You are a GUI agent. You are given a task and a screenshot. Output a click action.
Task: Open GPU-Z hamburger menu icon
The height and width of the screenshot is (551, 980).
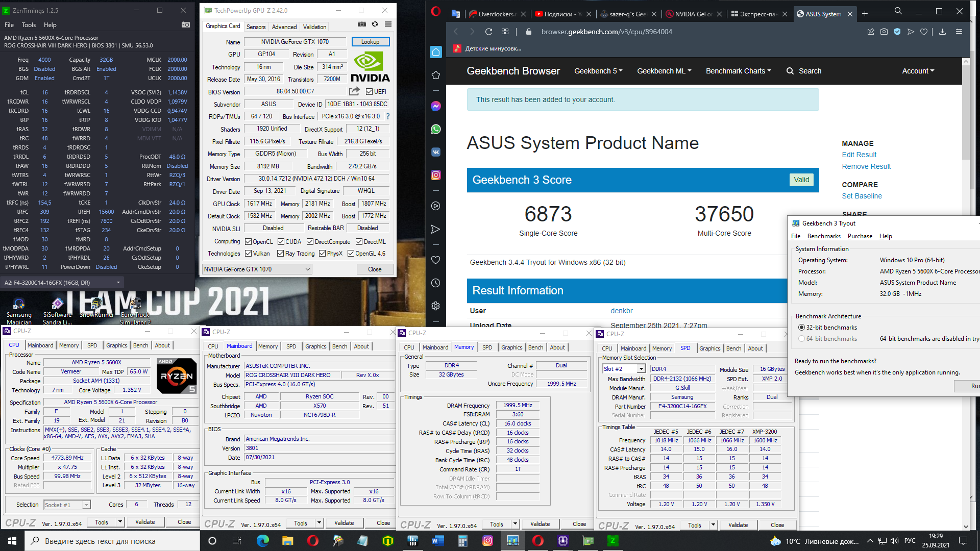coord(388,24)
